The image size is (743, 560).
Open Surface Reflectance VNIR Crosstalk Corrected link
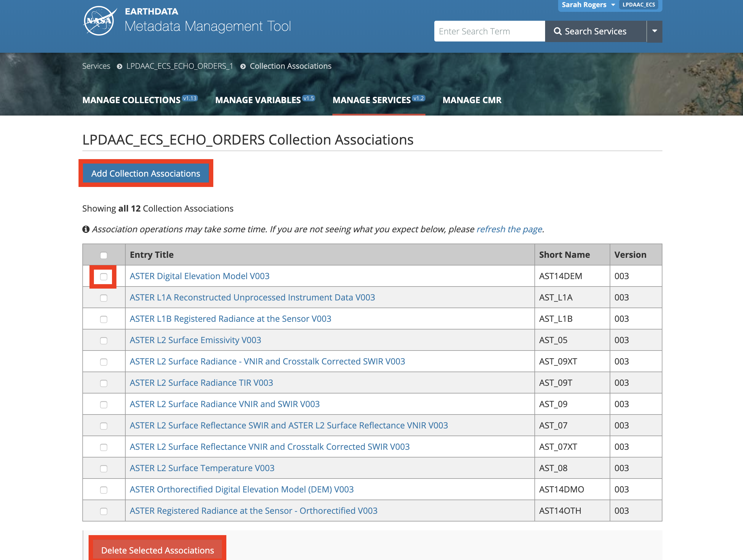[x=270, y=447]
